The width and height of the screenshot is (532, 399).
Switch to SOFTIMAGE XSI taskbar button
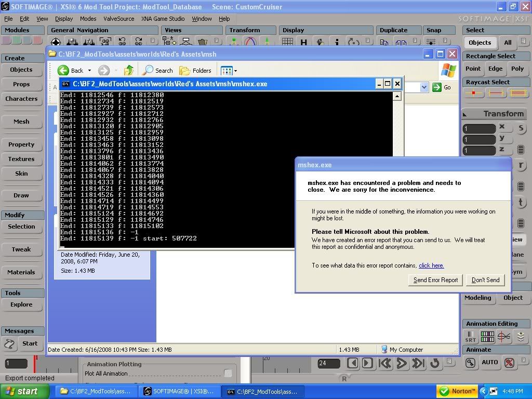point(179,392)
